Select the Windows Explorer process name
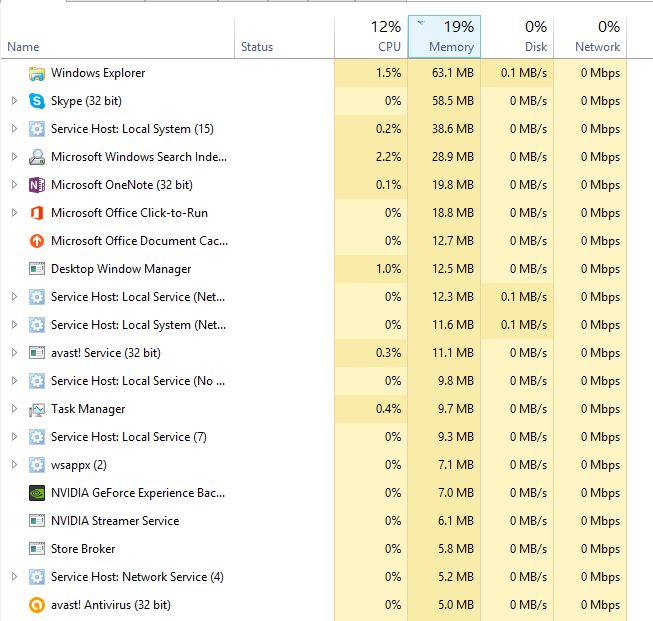This screenshot has height=621, width=653. pyautogui.click(x=98, y=73)
